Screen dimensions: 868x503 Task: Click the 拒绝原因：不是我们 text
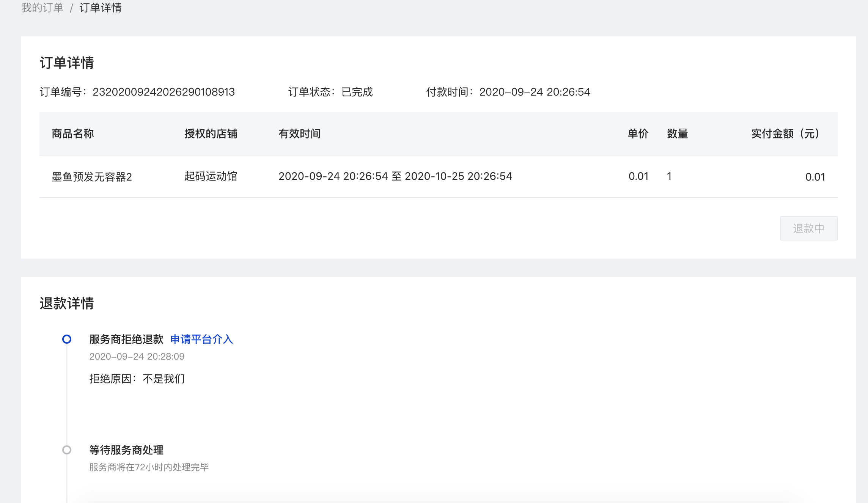coord(137,379)
